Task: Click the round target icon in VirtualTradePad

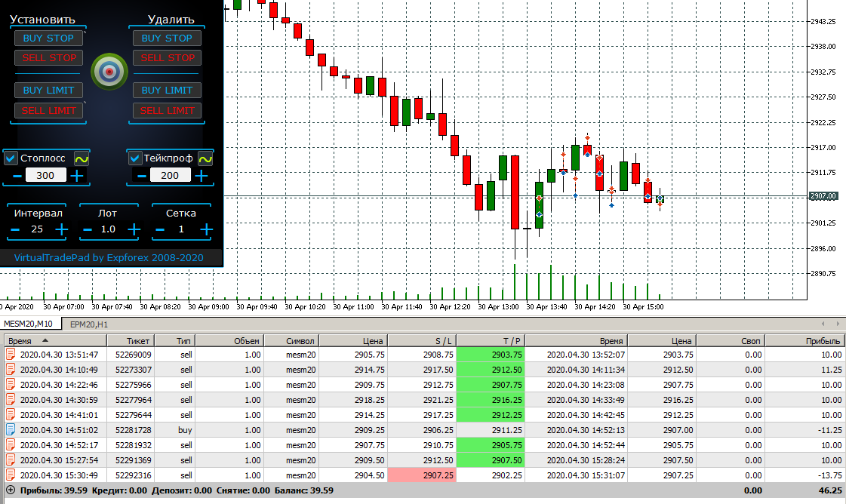Action: click(109, 71)
